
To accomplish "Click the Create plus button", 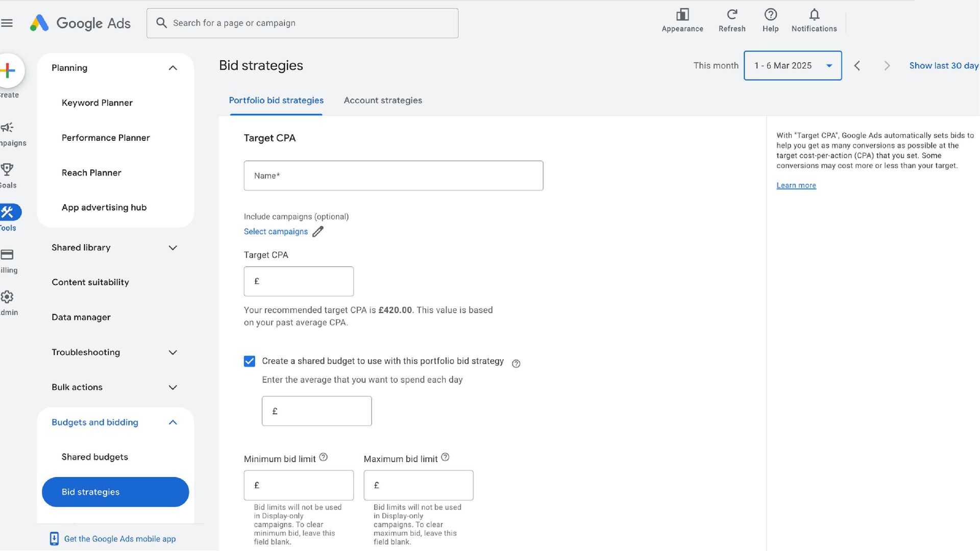I will pos(8,70).
